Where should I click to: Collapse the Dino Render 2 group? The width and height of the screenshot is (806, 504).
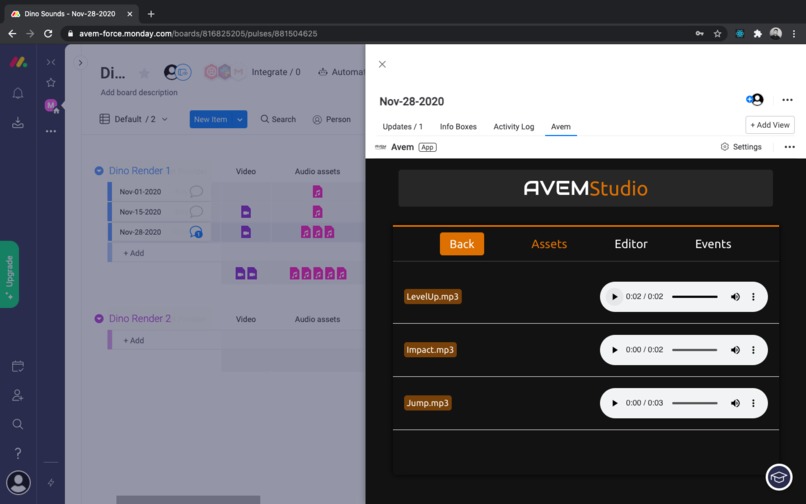pyautogui.click(x=99, y=319)
